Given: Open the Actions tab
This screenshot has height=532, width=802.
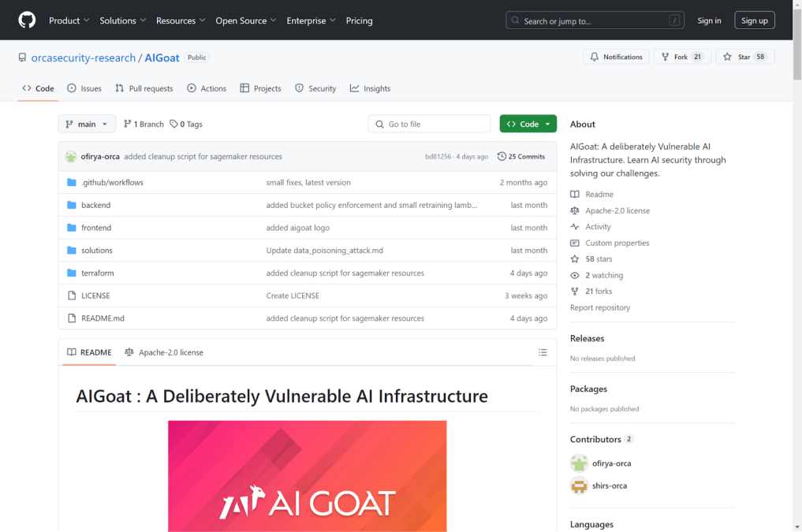Looking at the screenshot, I should pos(207,88).
